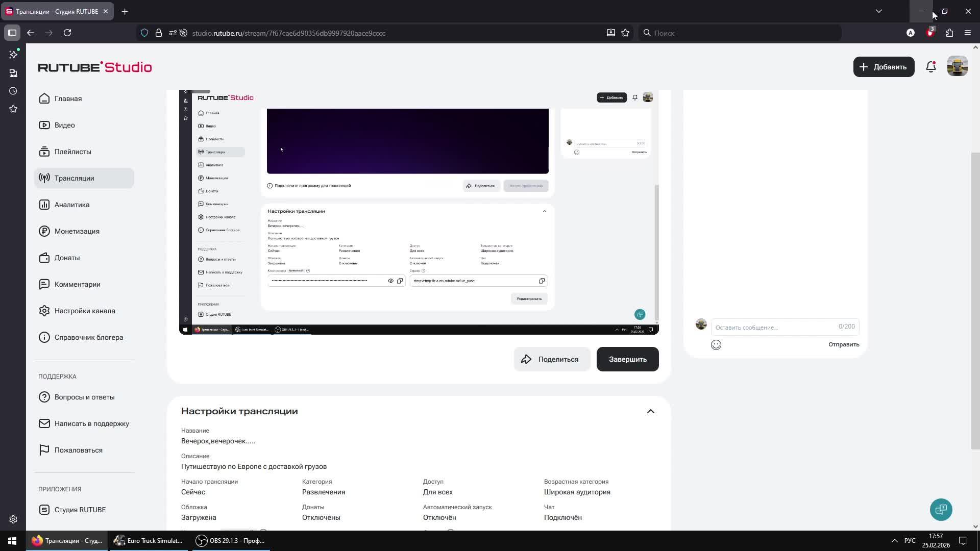This screenshot has height=551, width=980.
Task: Reload the page in browser toolbar
Action: click(x=67, y=33)
